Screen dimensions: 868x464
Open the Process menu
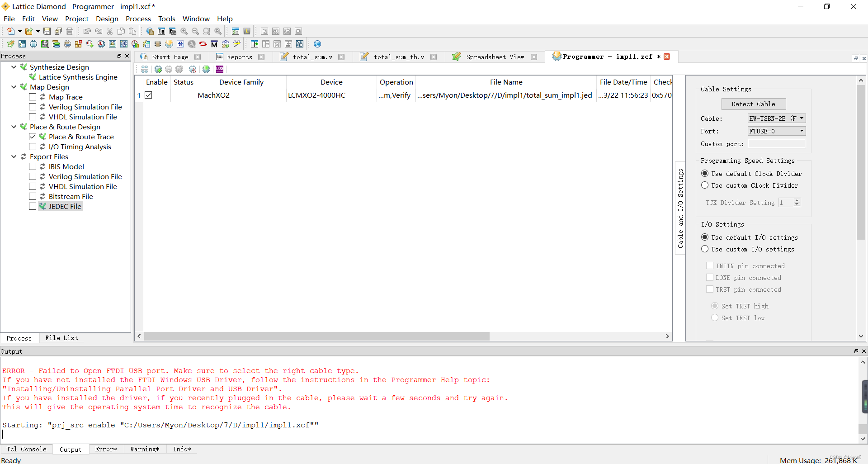coord(138,19)
